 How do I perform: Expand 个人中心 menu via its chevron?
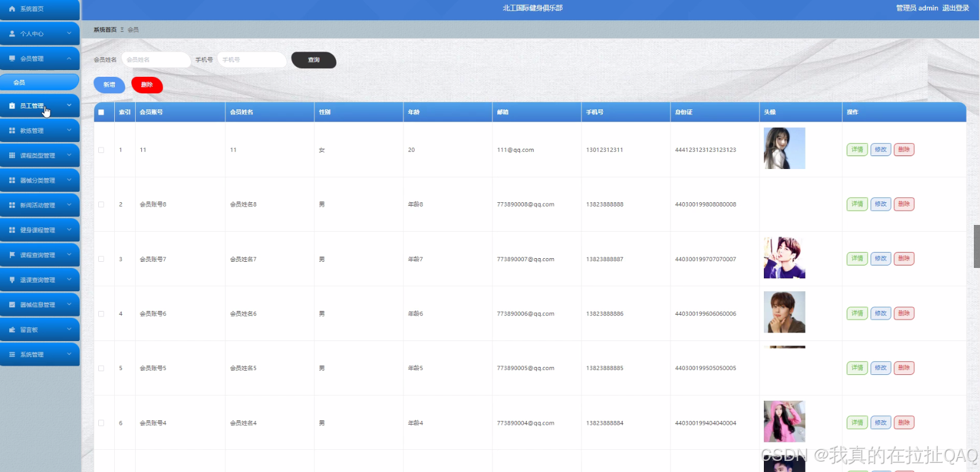(x=69, y=33)
